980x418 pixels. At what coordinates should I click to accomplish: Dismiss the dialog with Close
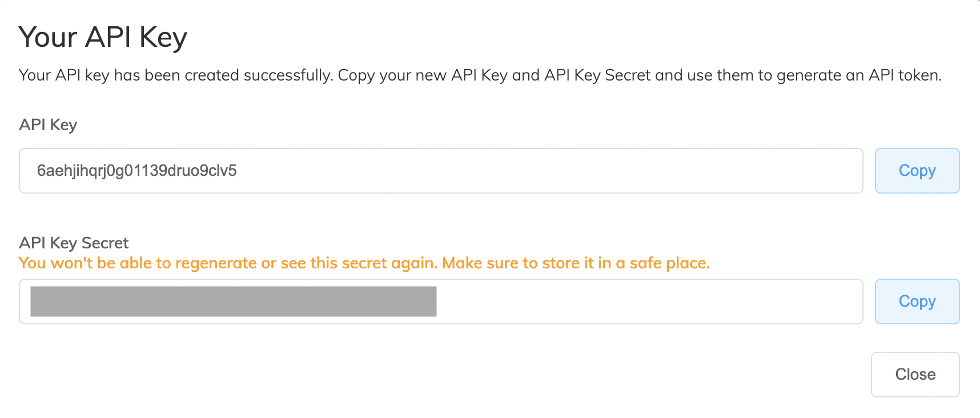pos(914,374)
